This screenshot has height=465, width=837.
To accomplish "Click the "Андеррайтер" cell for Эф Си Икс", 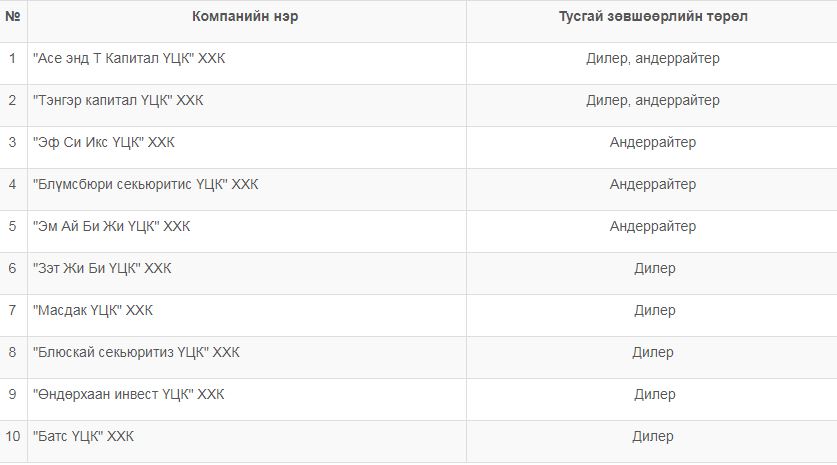I will click(x=652, y=143).
